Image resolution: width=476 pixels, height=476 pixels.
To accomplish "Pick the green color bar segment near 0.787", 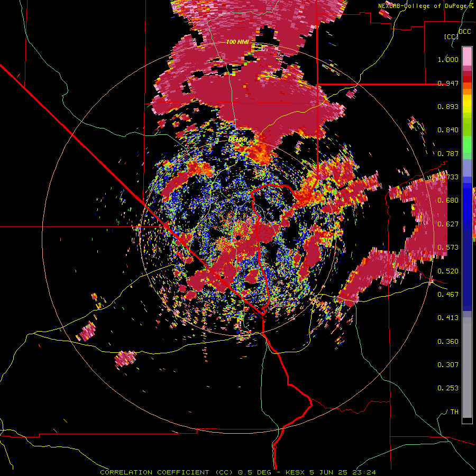I will pyautogui.click(x=467, y=148).
